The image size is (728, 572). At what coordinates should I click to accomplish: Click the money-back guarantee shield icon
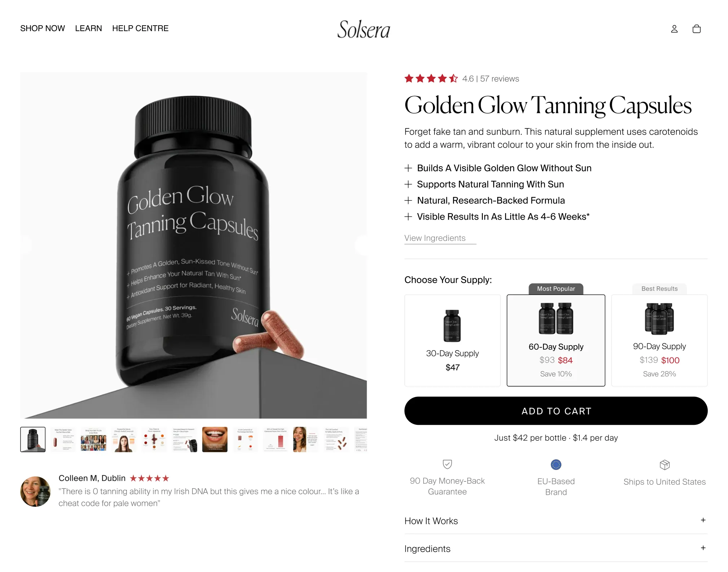point(447,464)
